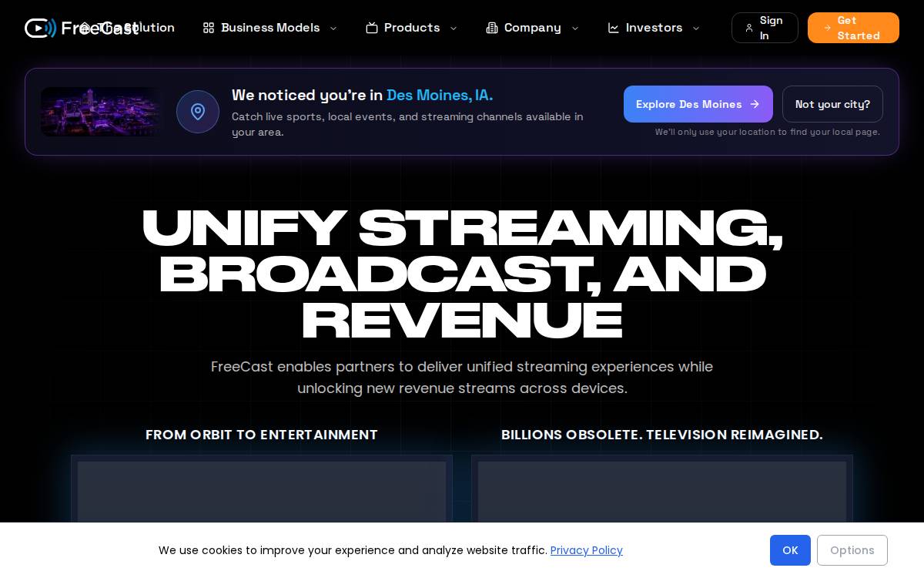Click the Sign In button

point(765,28)
